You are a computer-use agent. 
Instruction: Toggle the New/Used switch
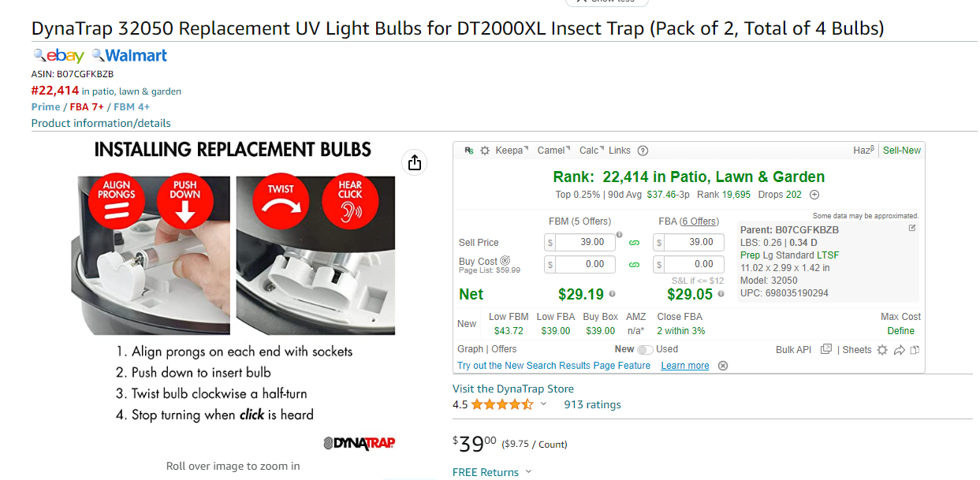(x=646, y=349)
